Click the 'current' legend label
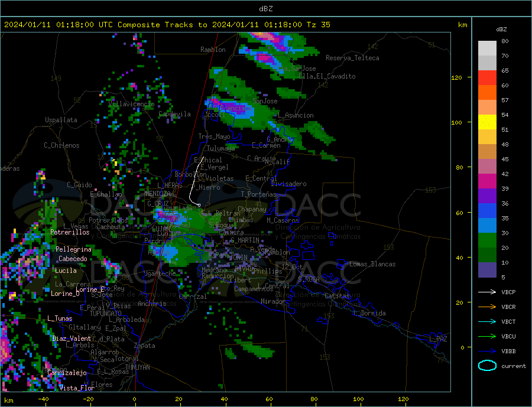 514,366
